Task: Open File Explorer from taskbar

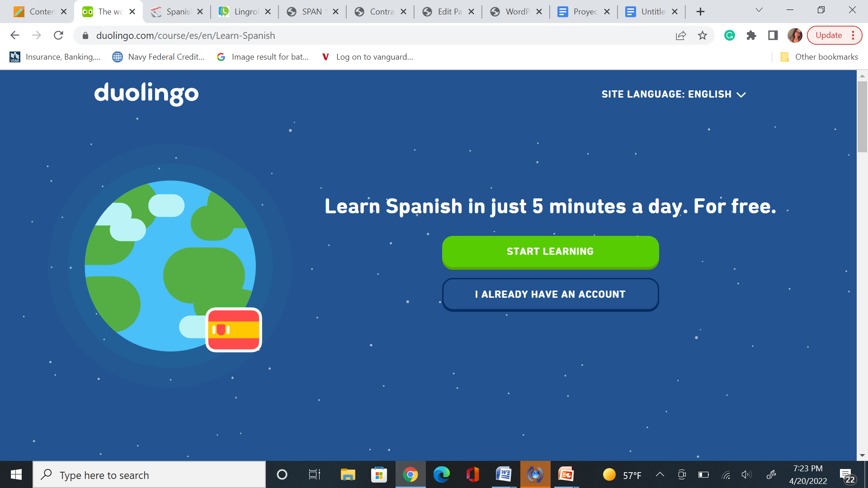Action: tap(348, 474)
